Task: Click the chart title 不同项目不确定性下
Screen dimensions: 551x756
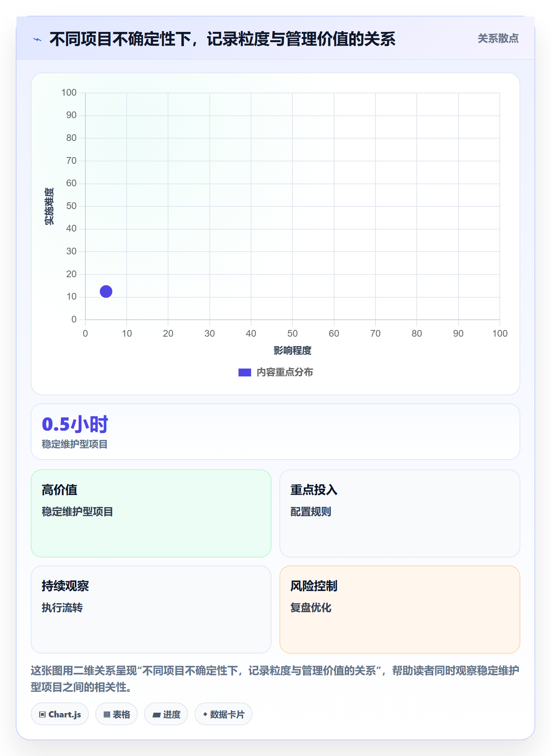Action: coord(222,39)
